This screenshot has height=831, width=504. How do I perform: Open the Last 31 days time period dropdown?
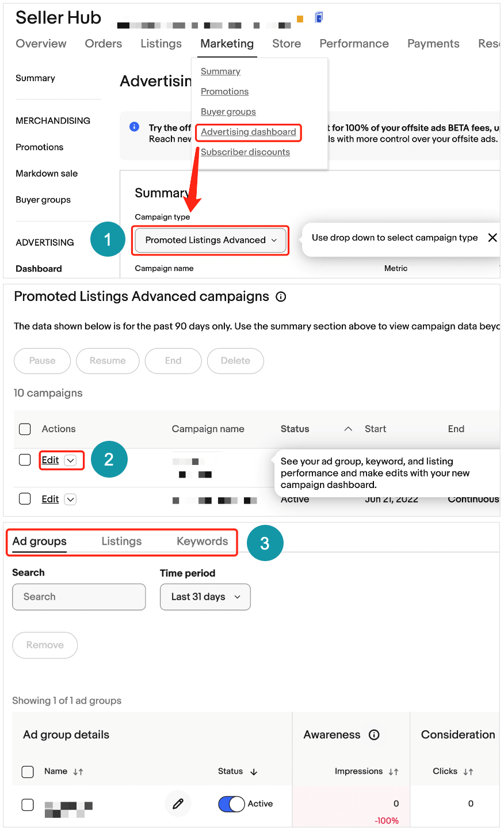coord(205,597)
